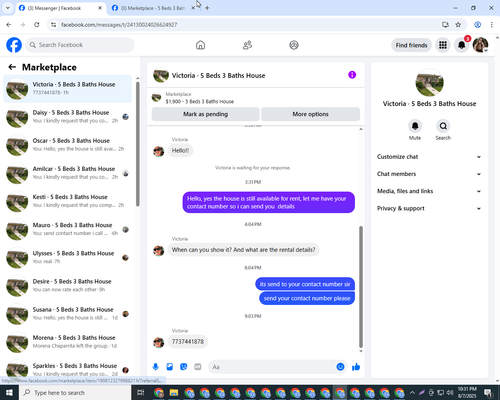
Task: Click the conversation list scrollbar
Action: click(138, 144)
